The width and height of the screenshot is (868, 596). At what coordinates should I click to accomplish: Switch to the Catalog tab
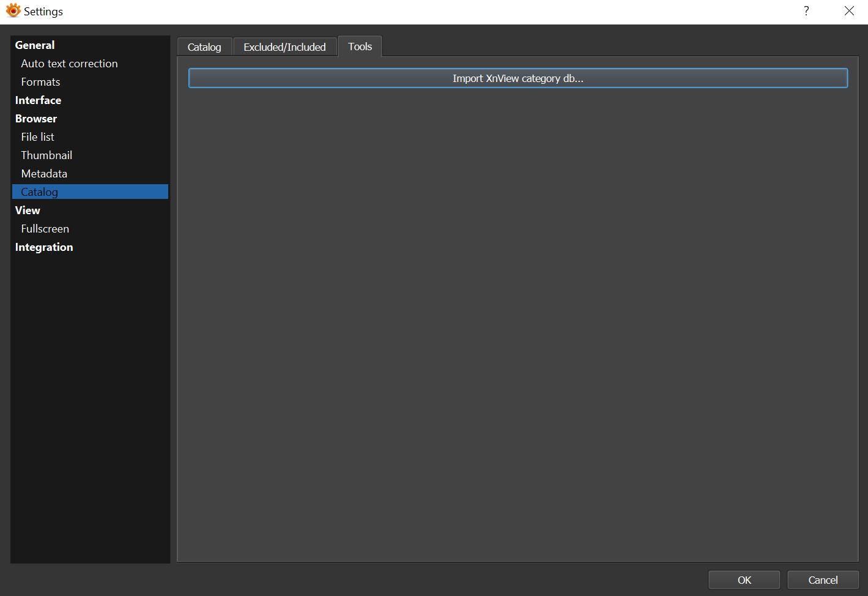[x=204, y=47]
